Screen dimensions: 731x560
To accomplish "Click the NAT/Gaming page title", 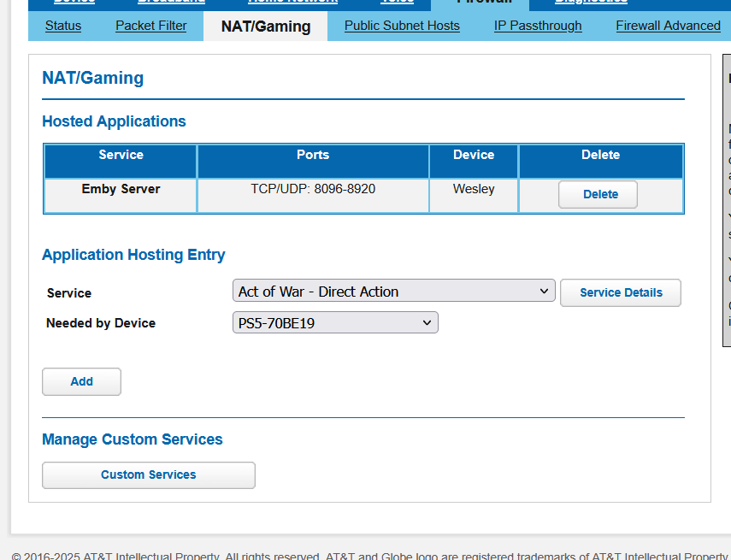I will tap(93, 78).
